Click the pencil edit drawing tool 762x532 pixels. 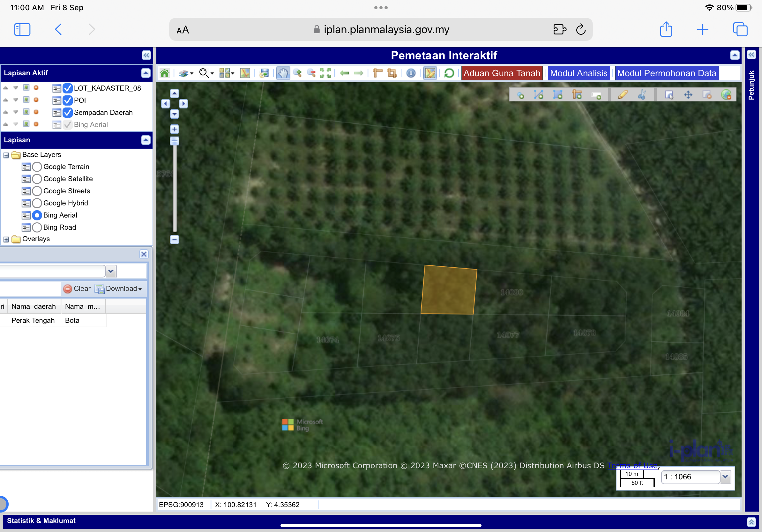(623, 95)
